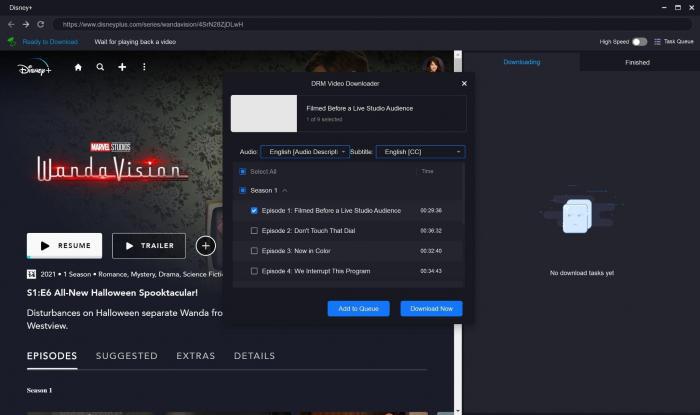Check Episode 4: We Interrupt This Program
700x415 pixels.
[x=254, y=271]
